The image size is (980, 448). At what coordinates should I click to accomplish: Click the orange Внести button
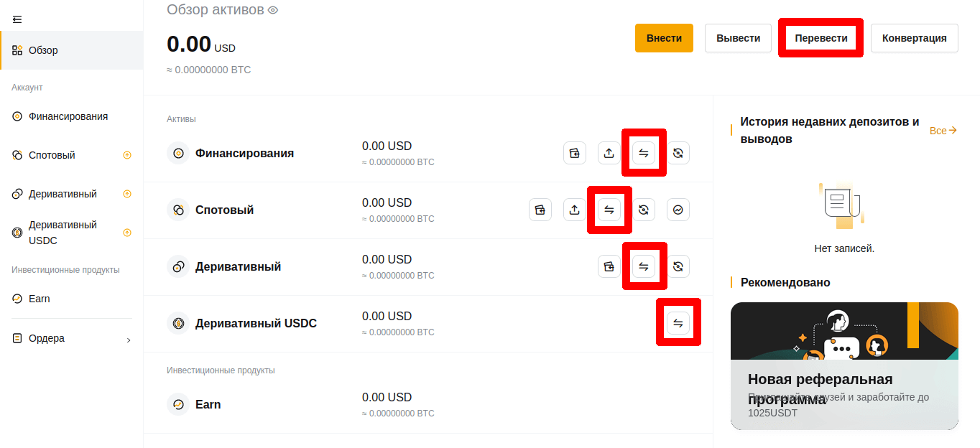point(664,38)
